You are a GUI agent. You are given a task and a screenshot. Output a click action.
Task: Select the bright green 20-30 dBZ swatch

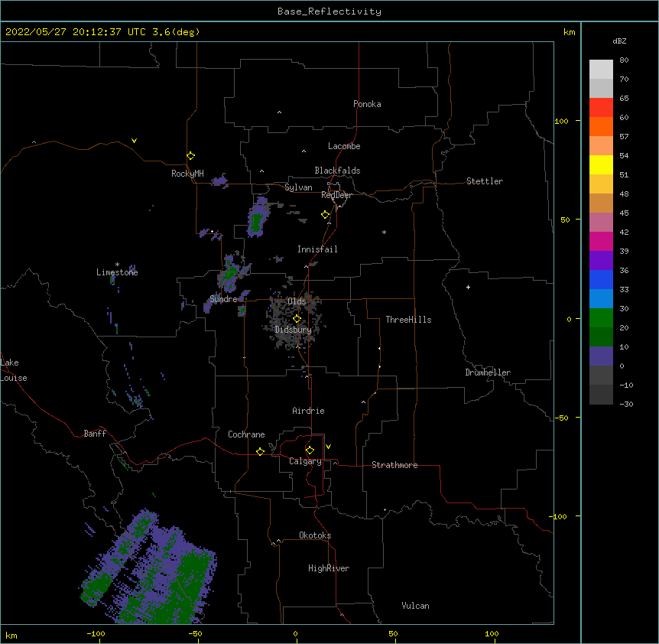(x=601, y=318)
